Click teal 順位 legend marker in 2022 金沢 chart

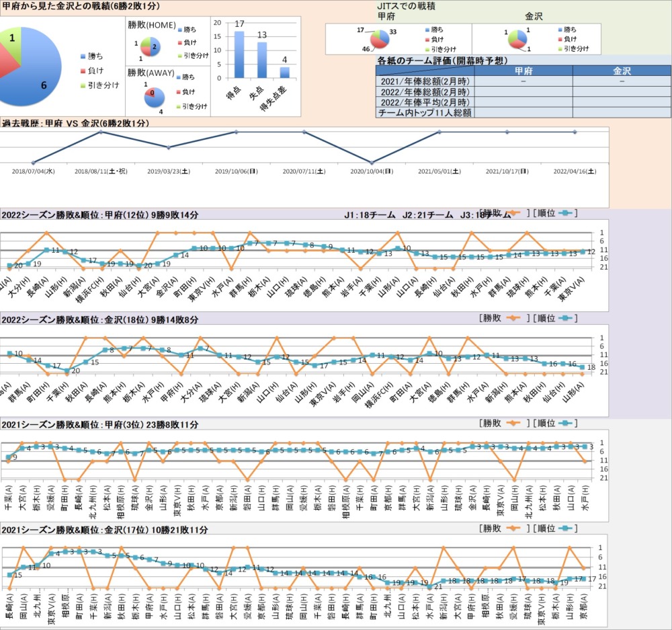pyautogui.click(x=565, y=317)
